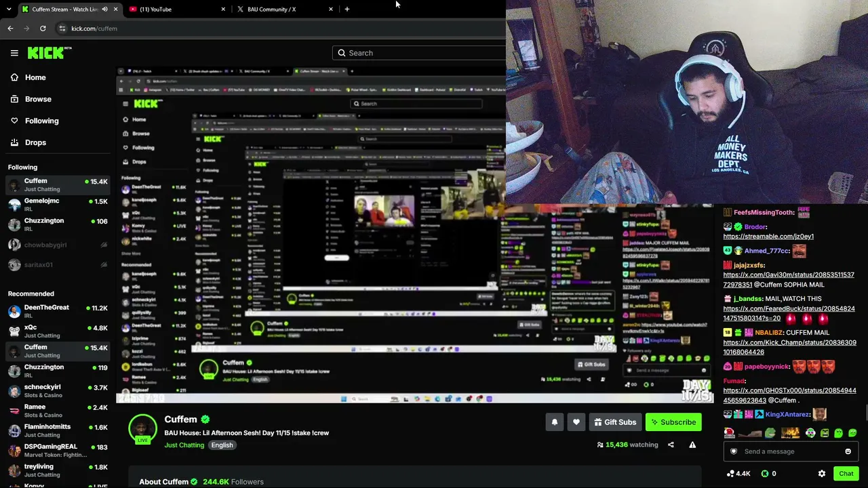Click Cuffem's LIVE avatar below the video
The image size is (868, 488).
point(142,428)
